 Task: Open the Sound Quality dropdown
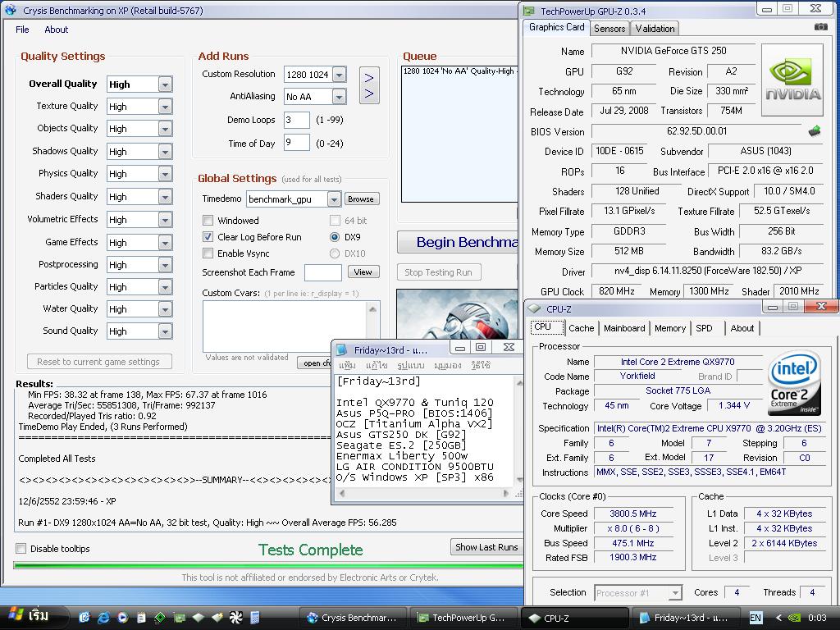pos(165,331)
